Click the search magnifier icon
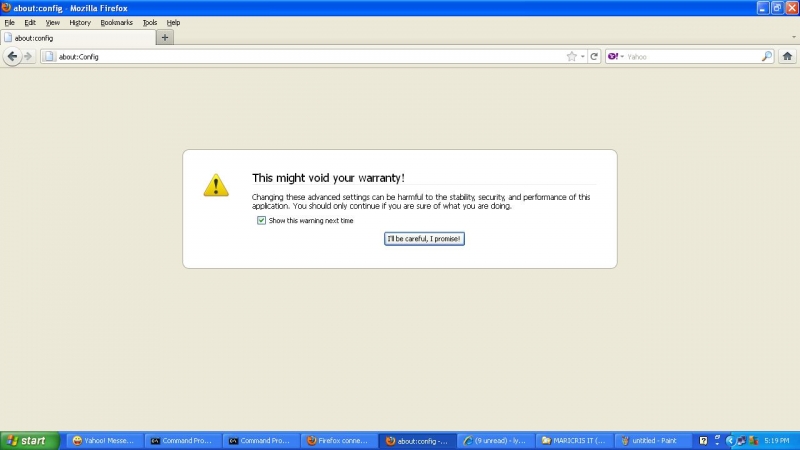Screen dimensions: 800x450 pos(767,56)
